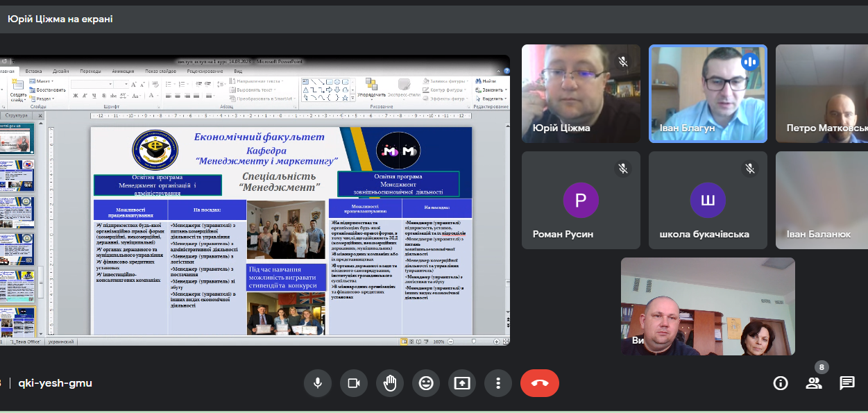This screenshot has height=413, width=868.
Task: Expand the font name combo box
Action: tap(110, 84)
